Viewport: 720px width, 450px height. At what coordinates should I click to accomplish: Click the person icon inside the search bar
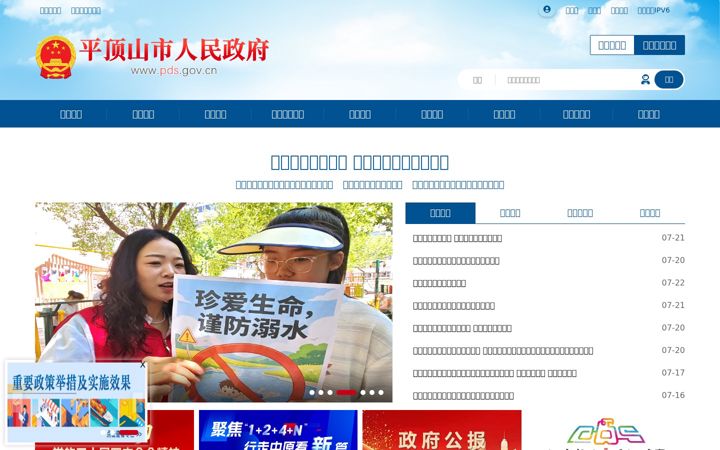point(645,79)
